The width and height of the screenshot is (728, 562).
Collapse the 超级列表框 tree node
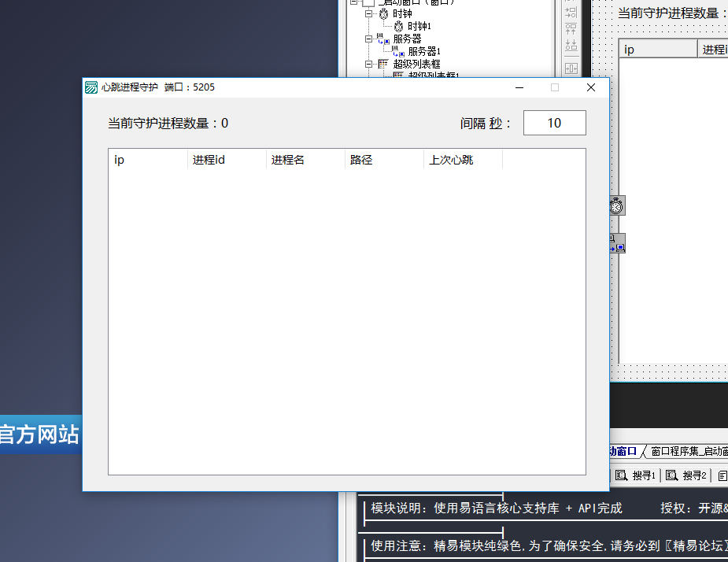(369, 64)
